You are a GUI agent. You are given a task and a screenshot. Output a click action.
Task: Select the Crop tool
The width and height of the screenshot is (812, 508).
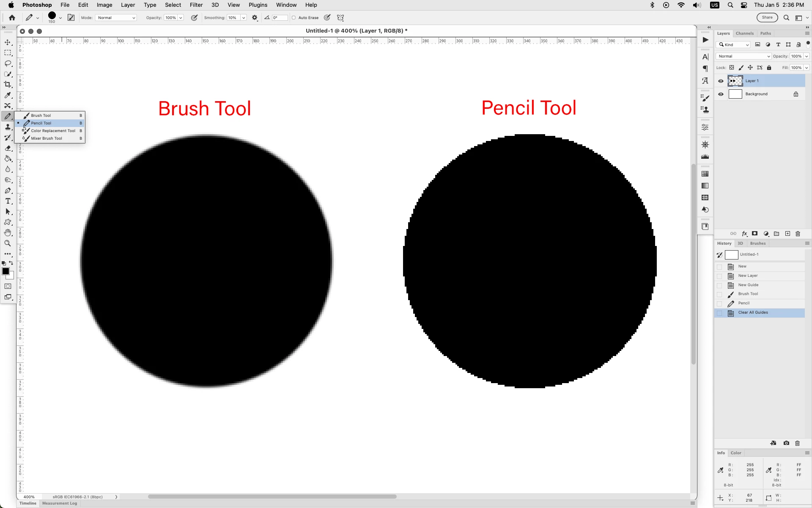(x=8, y=85)
